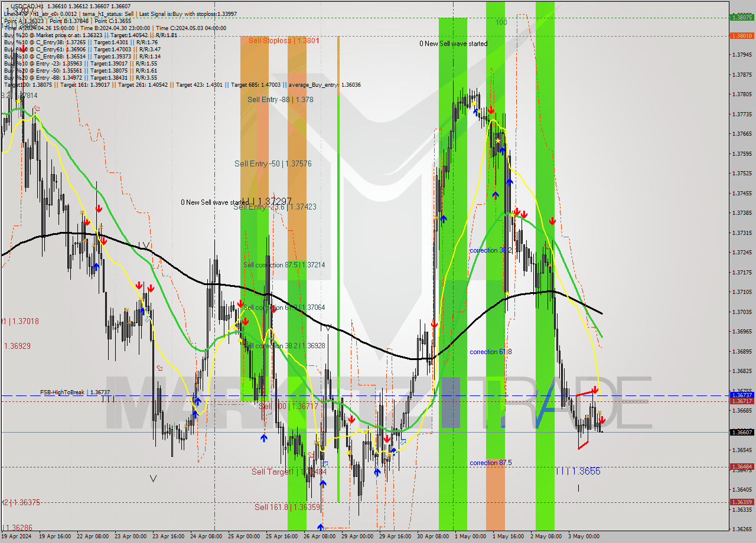Click the 0 New Sell wave started text
The image size is (756, 543).
(x=454, y=43)
